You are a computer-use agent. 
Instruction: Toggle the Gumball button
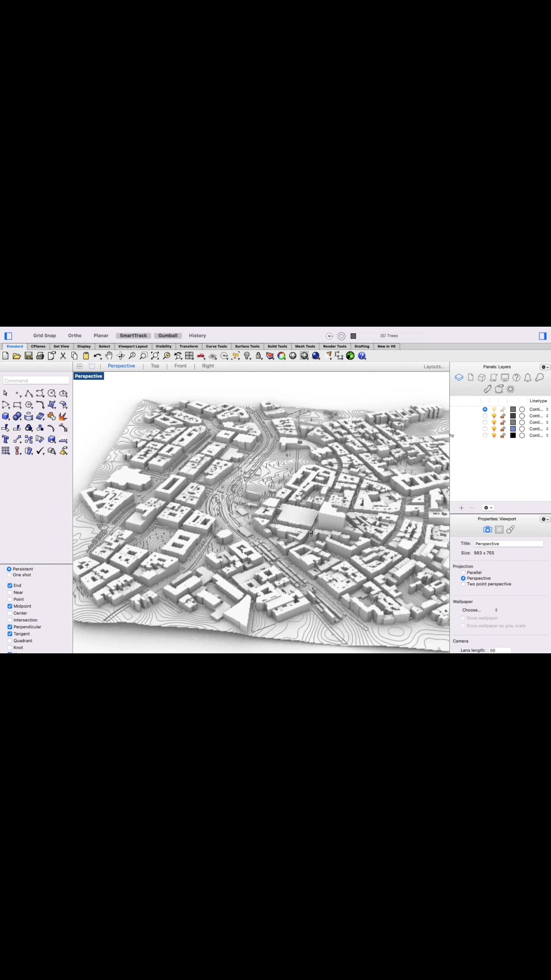click(x=168, y=336)
